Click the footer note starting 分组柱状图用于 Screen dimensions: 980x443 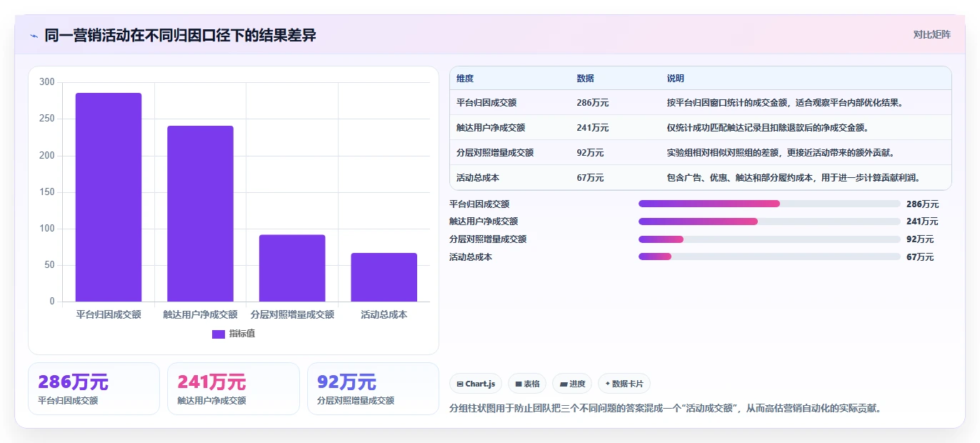[667, 409]
